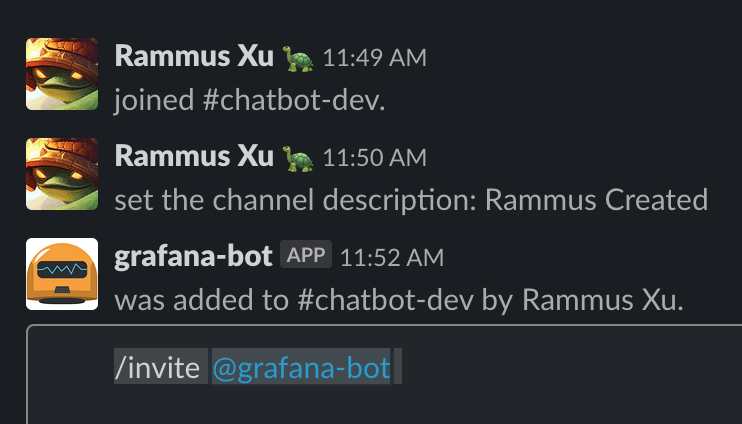742x424 pixels.
Task: Click the 11:49 AM timestamp
Action: pyautogui.click(x=374, y=58)
